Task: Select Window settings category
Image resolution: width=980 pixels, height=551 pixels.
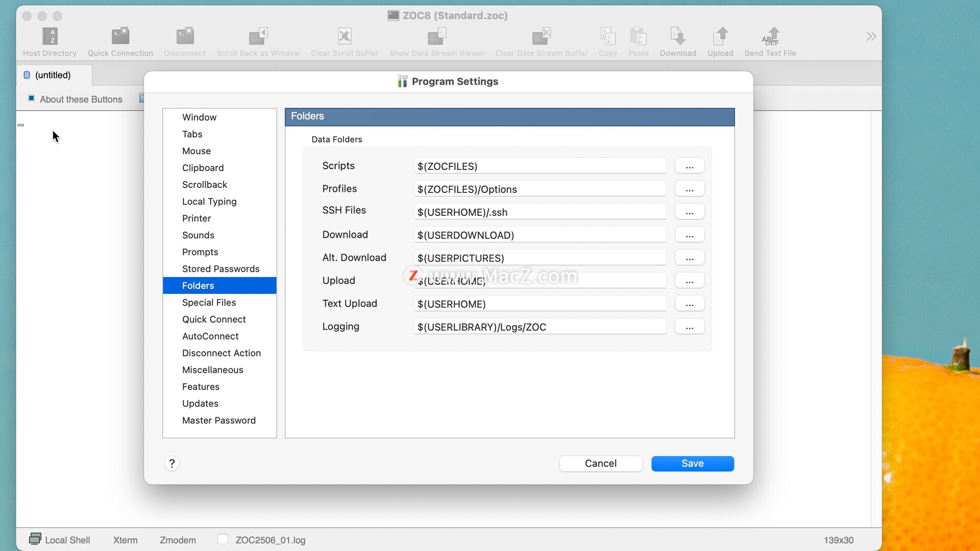Action: pyautogui.click(x=219, y=117)
